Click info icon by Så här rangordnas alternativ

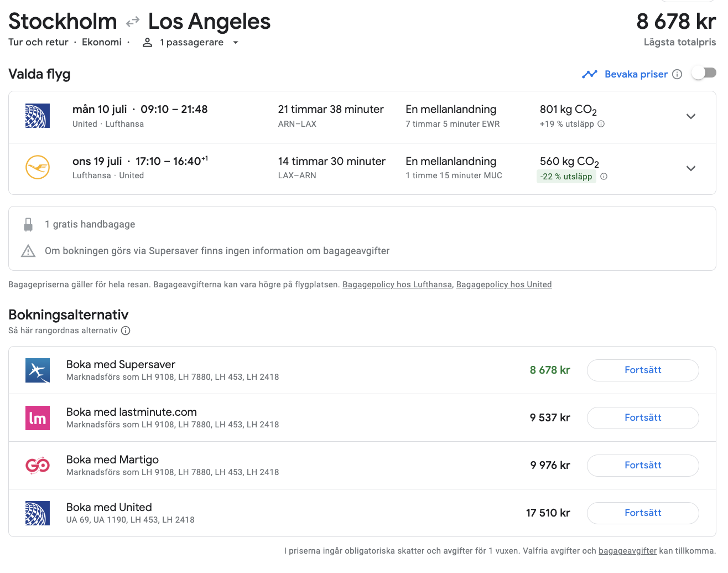click(x=126, y=331)
